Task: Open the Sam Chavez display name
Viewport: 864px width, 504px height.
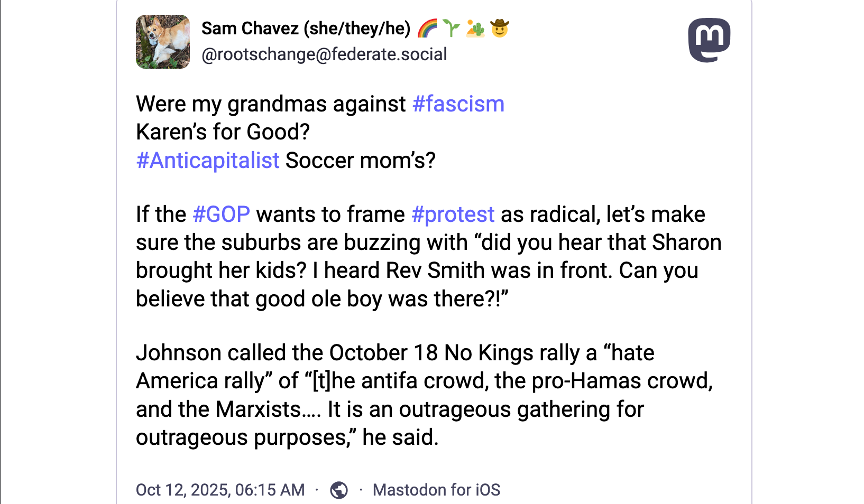Action: [250, 29]
